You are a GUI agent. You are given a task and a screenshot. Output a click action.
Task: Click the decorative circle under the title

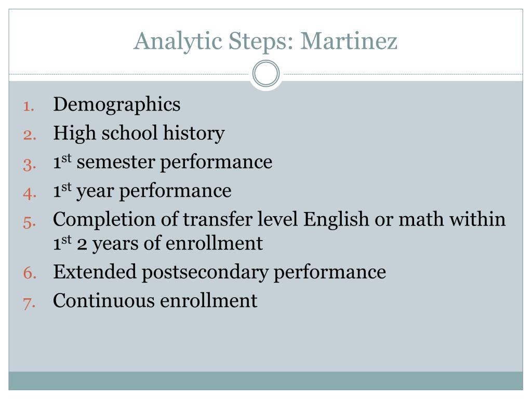click(x=266, y=73)
